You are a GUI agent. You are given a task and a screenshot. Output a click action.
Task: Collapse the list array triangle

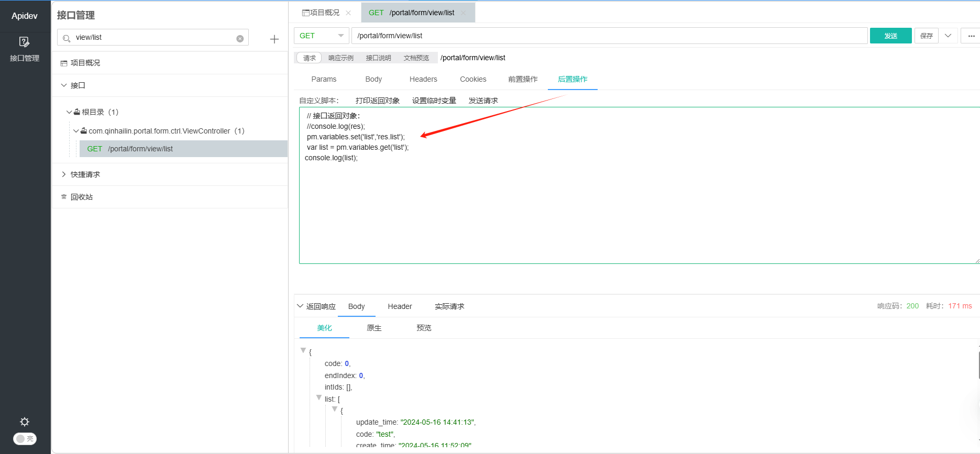pyautogui.click(x=318, y=397)
